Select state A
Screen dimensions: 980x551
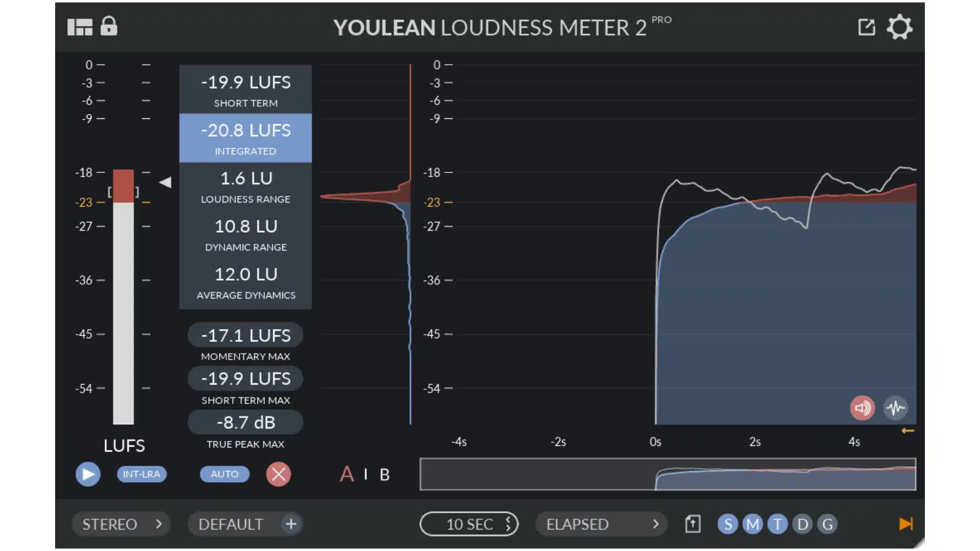pyautogui.click(x=347, y=474)
